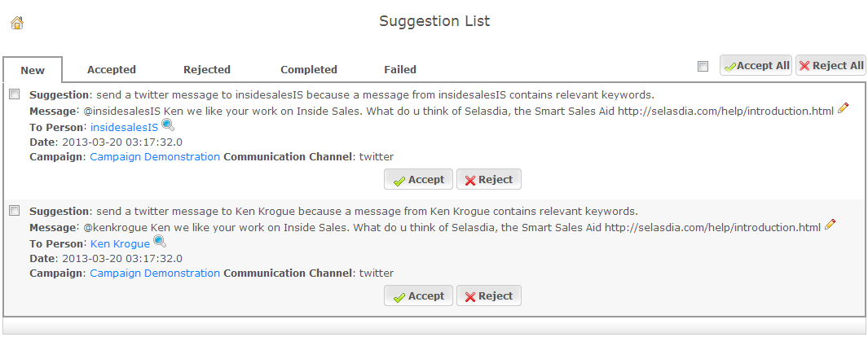The height and width of the screenshot is (337, 868).
Task: Open the insidesalesIS person link
Action: 124,127
